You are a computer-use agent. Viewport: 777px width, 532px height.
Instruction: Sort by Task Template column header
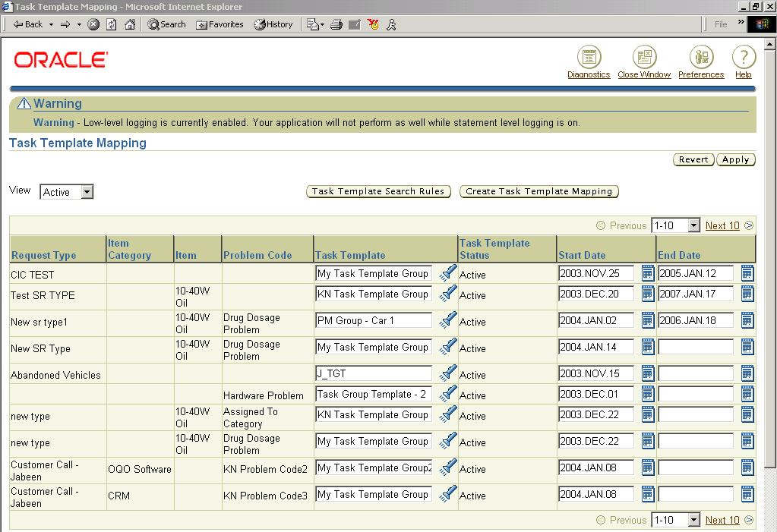(x=350, y=255)
